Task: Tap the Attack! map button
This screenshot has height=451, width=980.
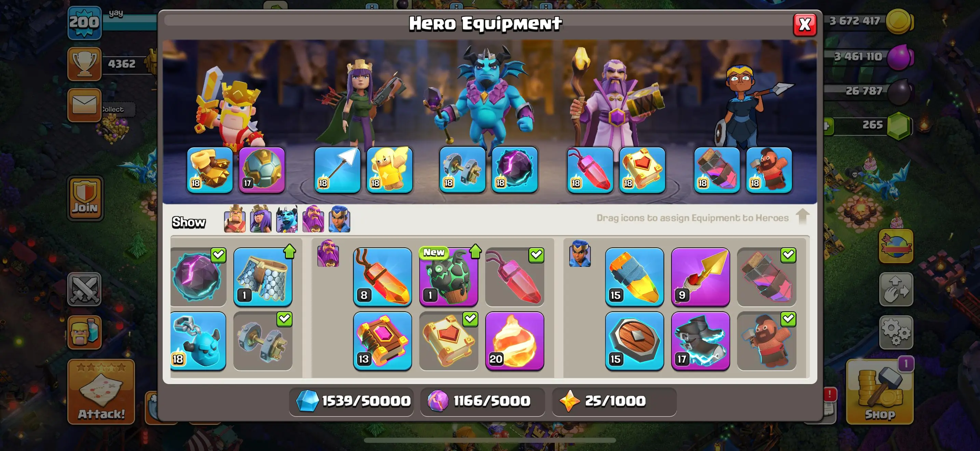Action: 101,392
